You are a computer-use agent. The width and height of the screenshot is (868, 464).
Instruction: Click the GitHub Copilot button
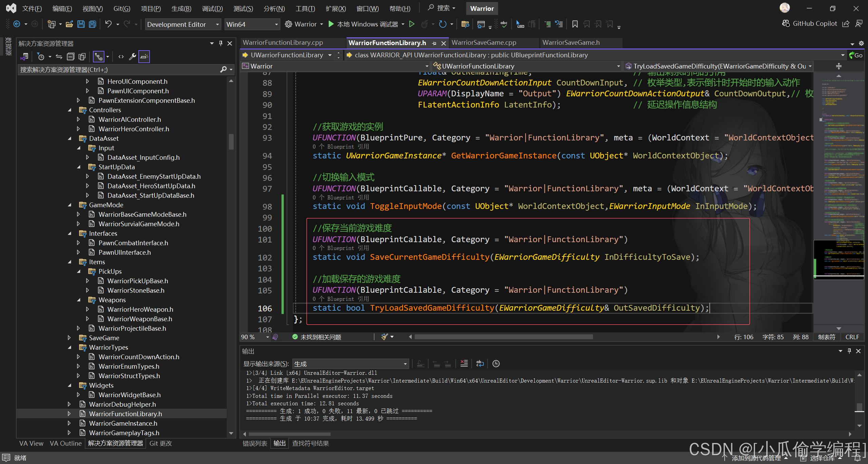810,23
